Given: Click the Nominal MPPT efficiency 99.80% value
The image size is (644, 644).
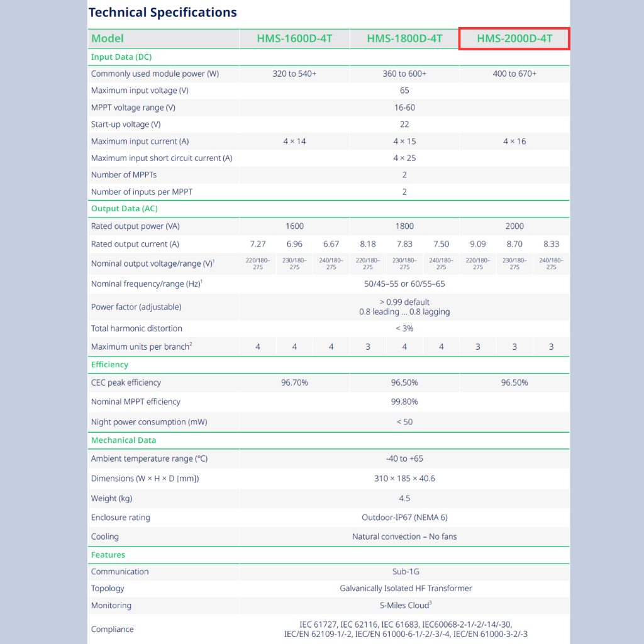Looking at the screenshot, I should pyautogui.click(x=404, y=402).
